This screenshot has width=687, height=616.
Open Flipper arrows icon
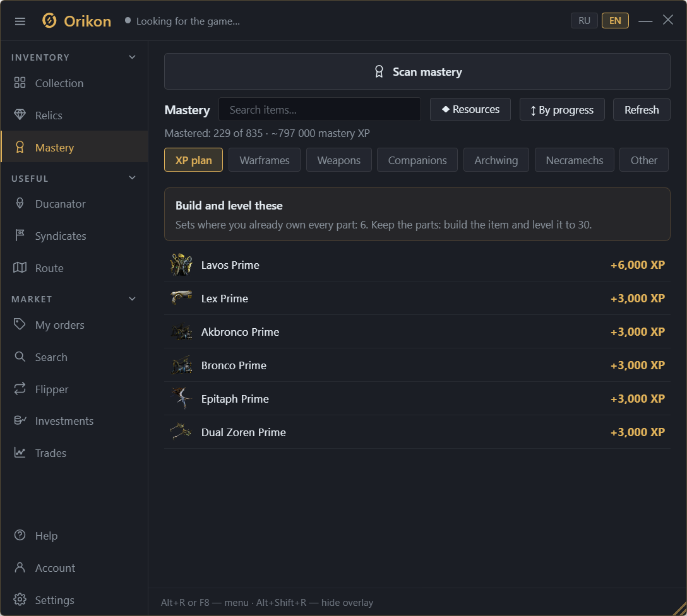[20, 389]
